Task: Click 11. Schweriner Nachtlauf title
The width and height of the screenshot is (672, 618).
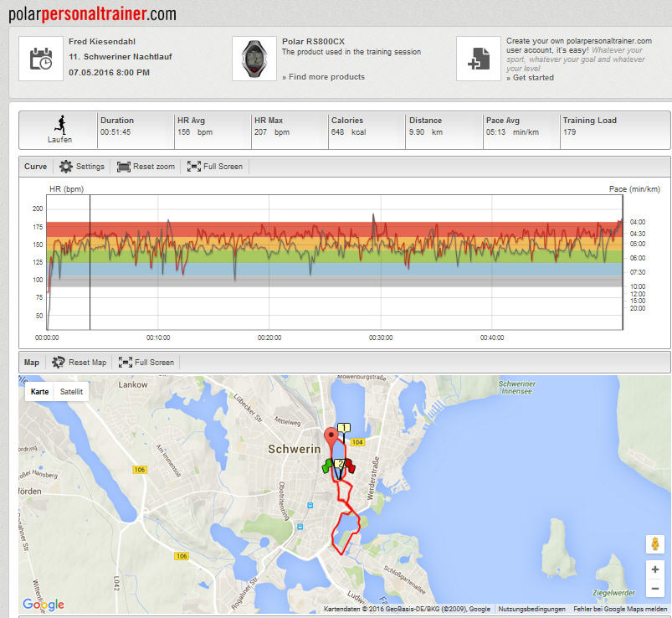Action: 121,57
